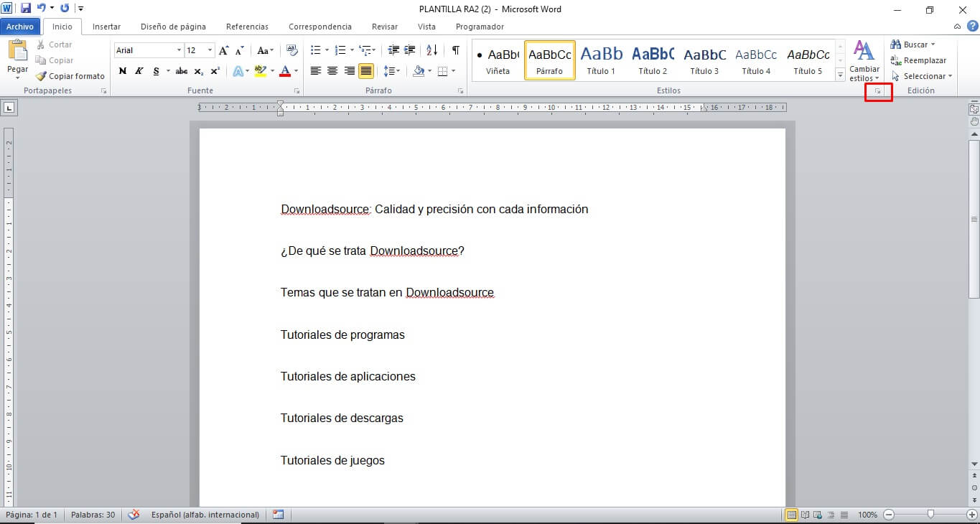
Task: Apply red font color
Action: [x=285, y=71]
